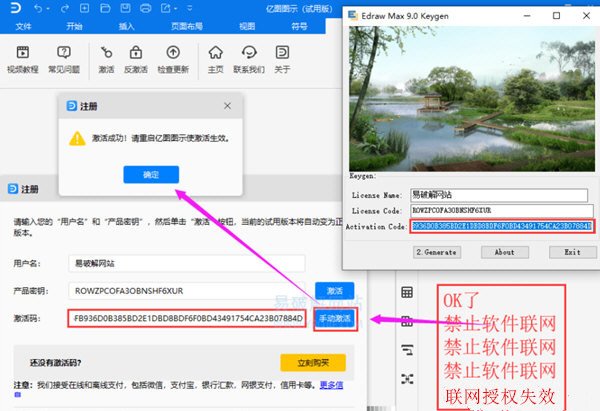Click the 手动激活 manual activation button
This screenshot has width=600, height=411.
[334, 318]
